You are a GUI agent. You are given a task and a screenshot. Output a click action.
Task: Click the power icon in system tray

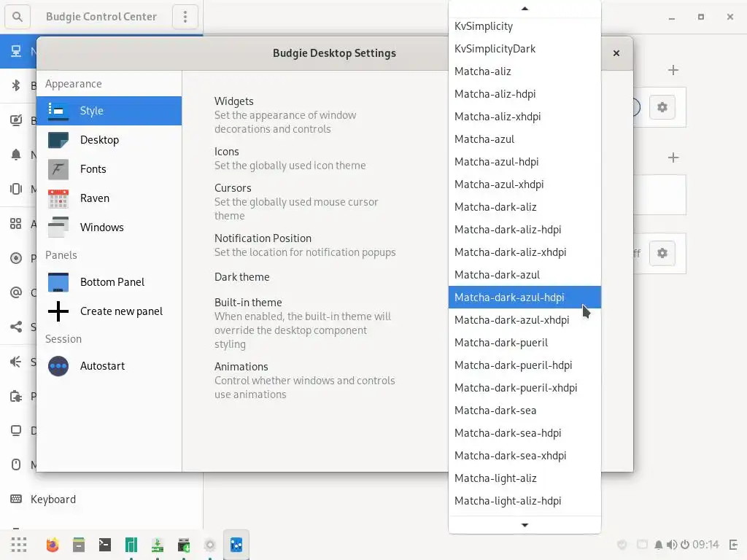click(684, 544)
